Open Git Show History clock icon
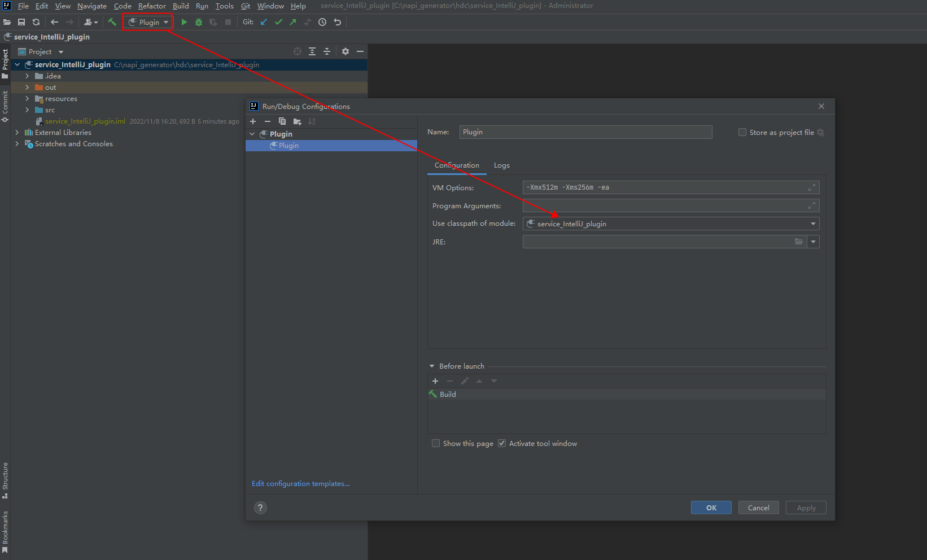This screenshot has width=927, height=560. pyautogui.click(x=322, y=22)
